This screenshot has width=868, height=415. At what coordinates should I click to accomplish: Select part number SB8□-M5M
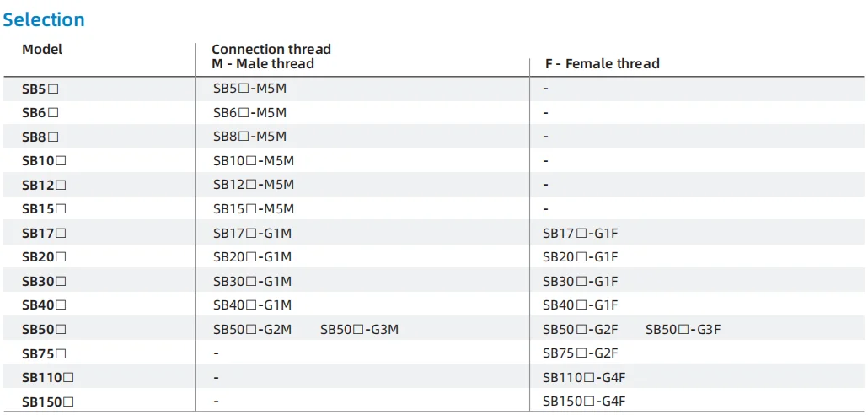250,137
